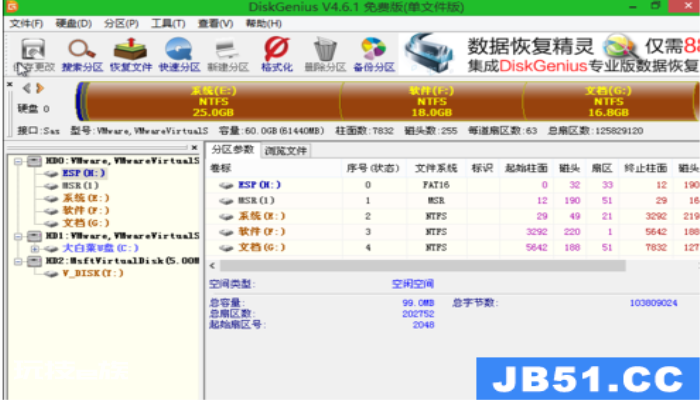Click the 删除分区 delete partition icon
The image size is (700, 400).
pos(325,54)
